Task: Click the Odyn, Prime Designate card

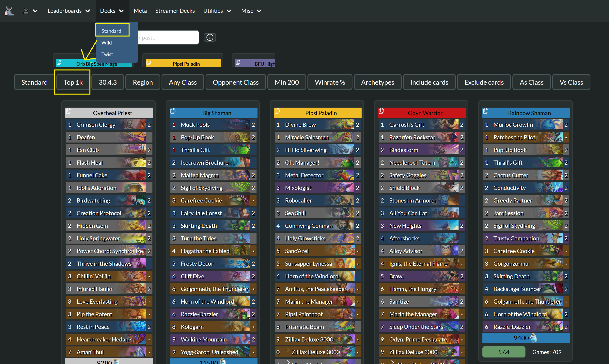Action: tap(422, 340)
